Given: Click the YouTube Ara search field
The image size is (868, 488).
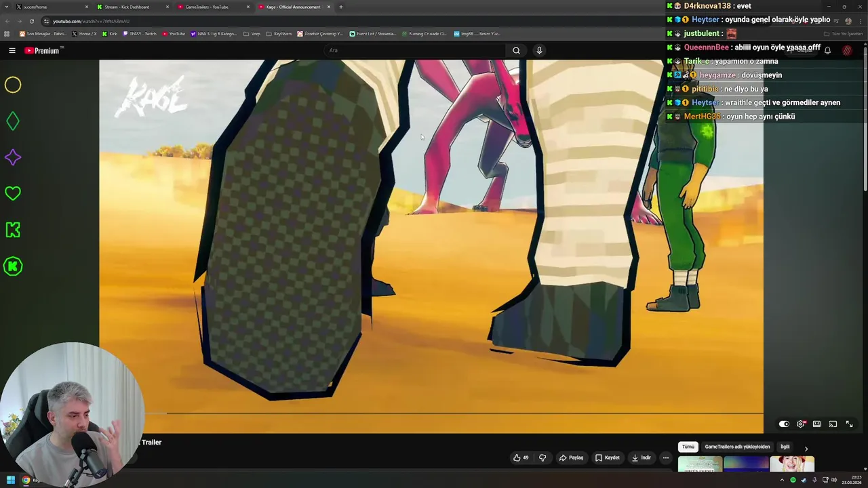Looking at the screenshot, I should click(414, 50).
